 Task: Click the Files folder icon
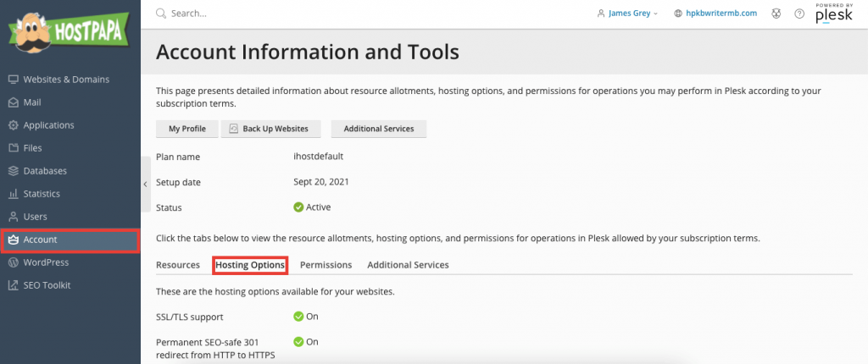click(14, 147)
